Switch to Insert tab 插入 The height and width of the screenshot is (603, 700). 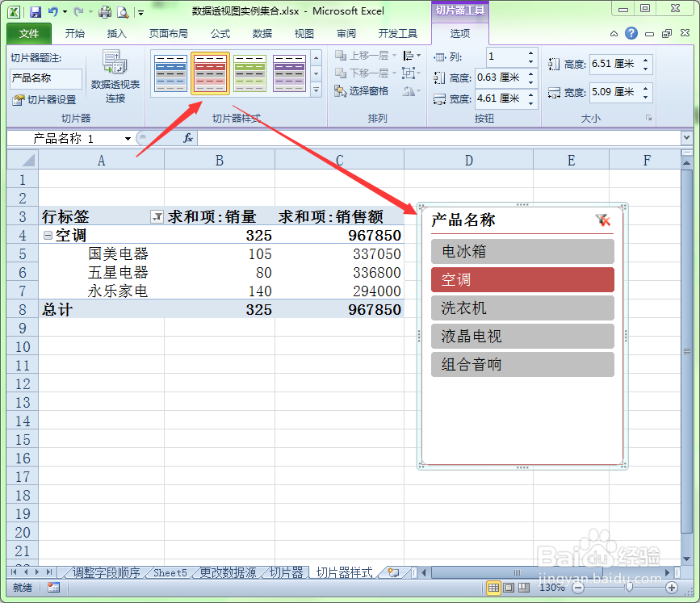117,34
